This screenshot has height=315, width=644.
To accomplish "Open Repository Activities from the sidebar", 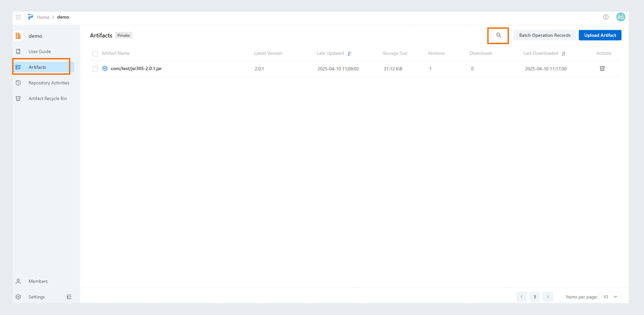I will (x=49, y=83).
